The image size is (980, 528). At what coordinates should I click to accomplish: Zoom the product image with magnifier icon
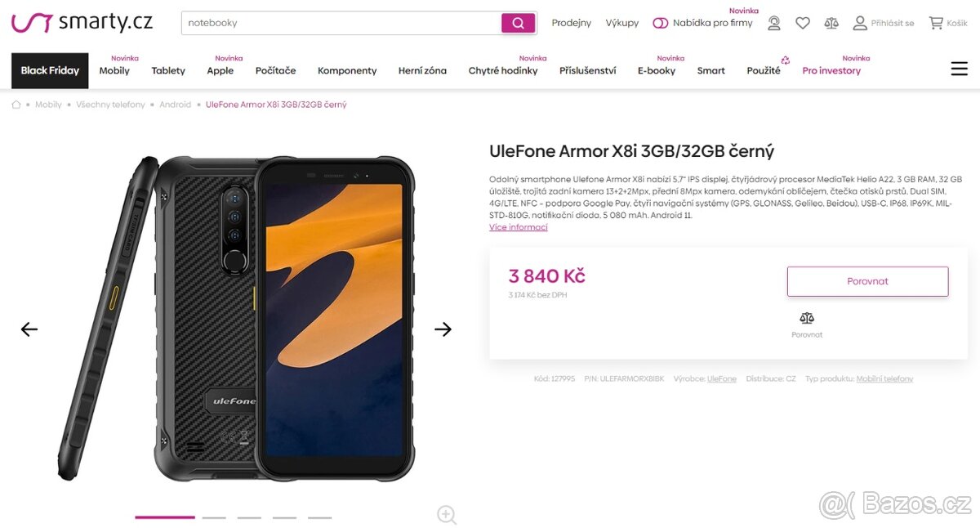[x=447, y=515]
